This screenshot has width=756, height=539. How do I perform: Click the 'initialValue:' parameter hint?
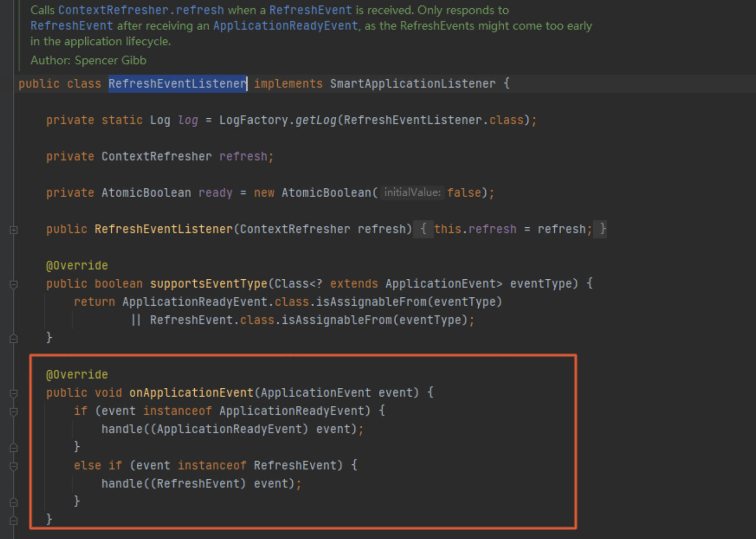click(412, 193)
